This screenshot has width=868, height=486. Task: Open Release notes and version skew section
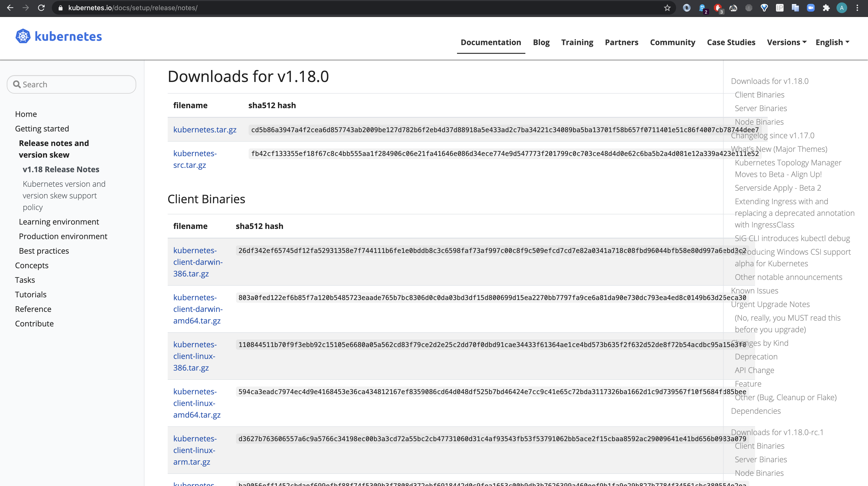[54, 149]
